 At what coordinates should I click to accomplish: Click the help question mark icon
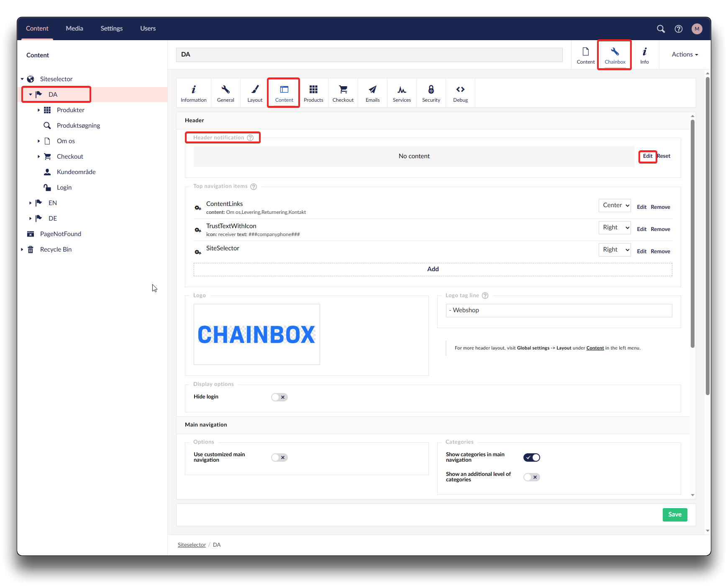678,29
